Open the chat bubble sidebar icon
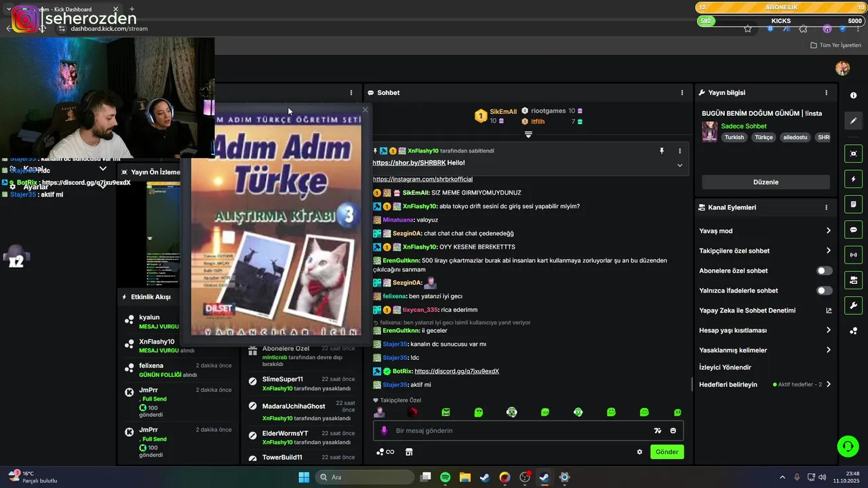 853,230
